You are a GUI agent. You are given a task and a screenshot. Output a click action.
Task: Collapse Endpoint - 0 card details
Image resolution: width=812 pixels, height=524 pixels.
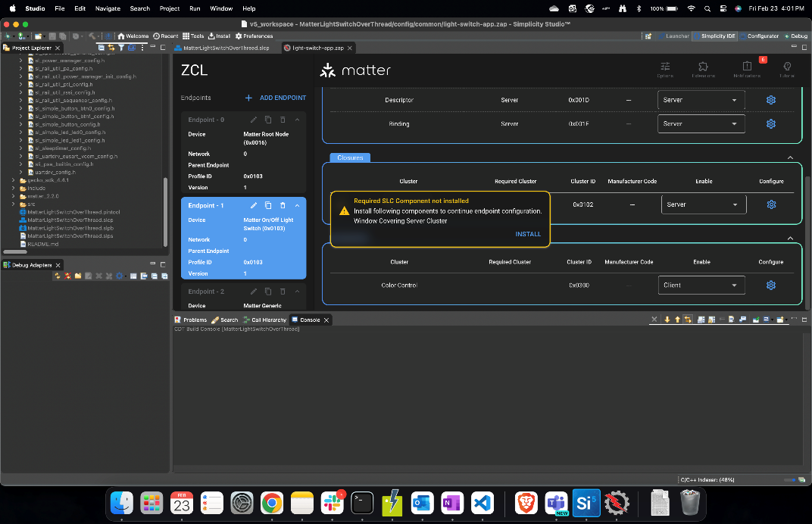[297, 120]
